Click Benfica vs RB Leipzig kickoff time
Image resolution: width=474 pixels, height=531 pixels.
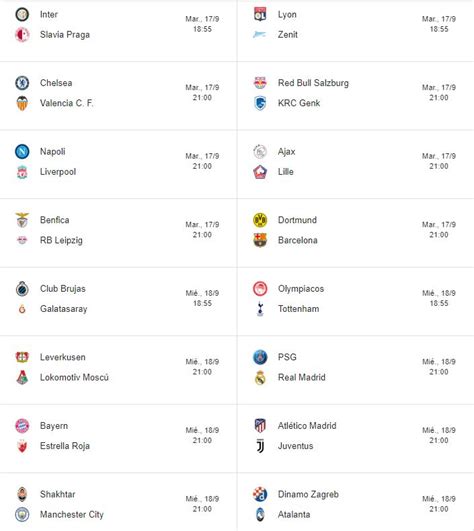(x=202, y=235)
